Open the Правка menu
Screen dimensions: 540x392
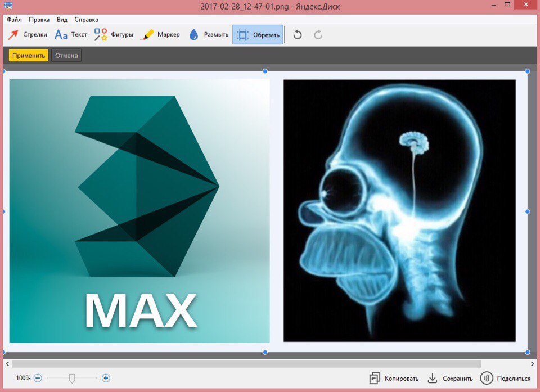(x=39, y=20)
